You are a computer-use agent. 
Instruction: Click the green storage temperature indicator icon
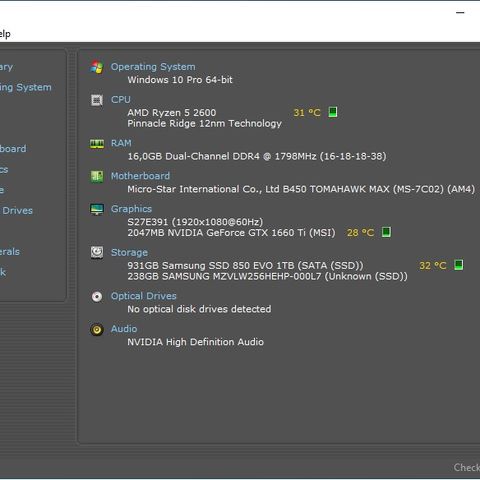coord(459,265)
